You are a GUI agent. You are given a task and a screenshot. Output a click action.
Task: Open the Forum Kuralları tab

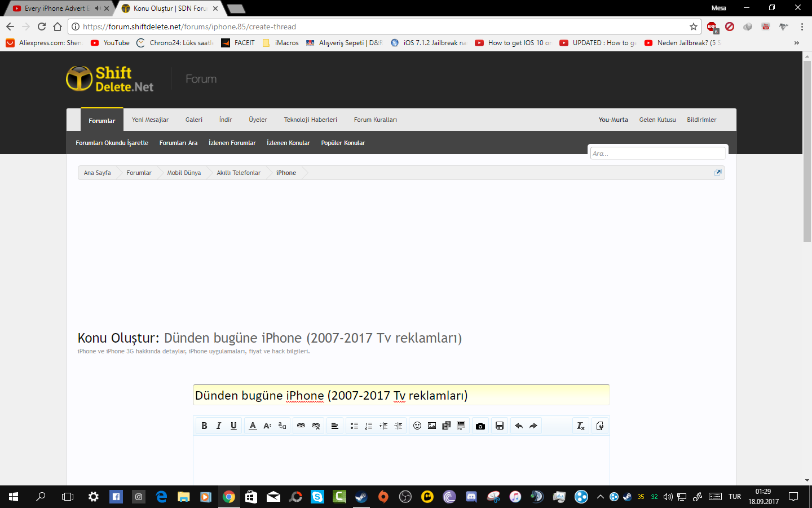(376, 120)
